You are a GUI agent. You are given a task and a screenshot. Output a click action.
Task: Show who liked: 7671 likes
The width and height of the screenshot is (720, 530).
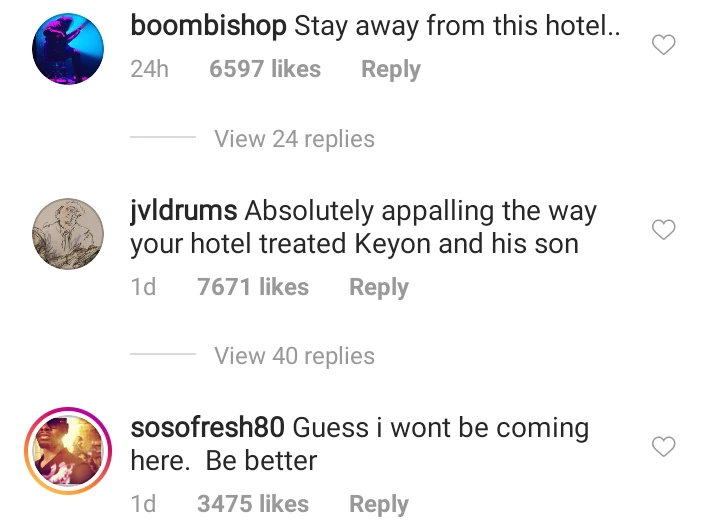pyautogui.click(x=253, y=287)
